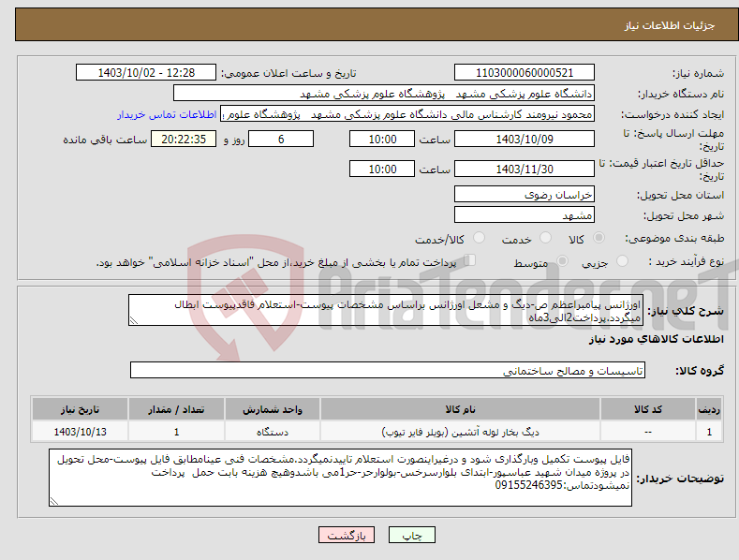Click the quantity cell showing 1
The image size is (739, 560).
point(176,432)
